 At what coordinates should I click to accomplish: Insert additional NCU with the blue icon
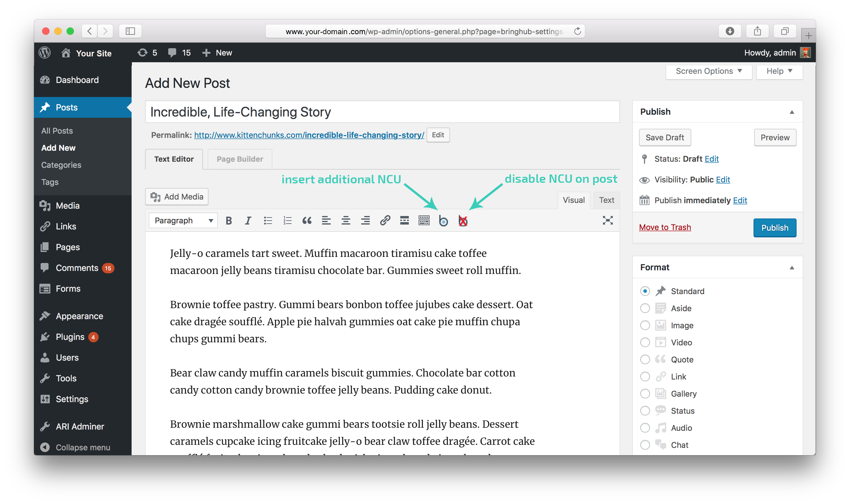pyautogui.click(x=443, y=221)
